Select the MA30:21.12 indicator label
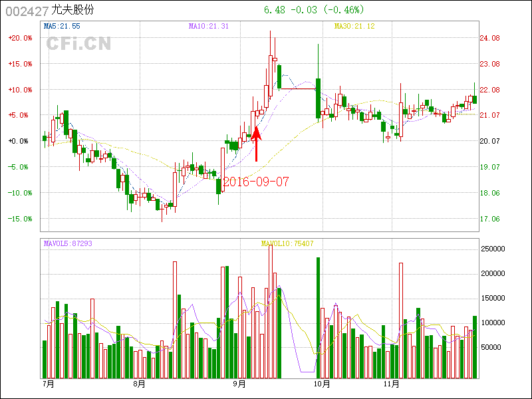This screenshot has height=399, width=532. [x=354, y=26]
